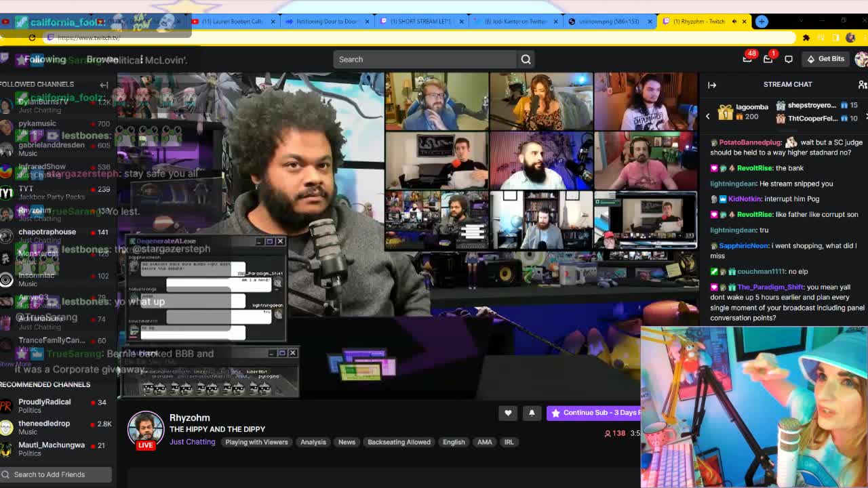Click the search magnifier button

click(x=526, y=59)
